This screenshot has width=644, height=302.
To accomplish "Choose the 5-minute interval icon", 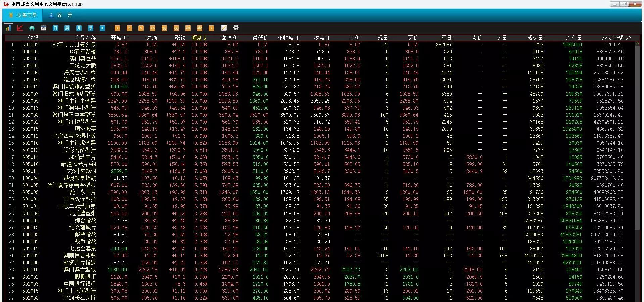I will pyautogui.click(x=141, y=28).
